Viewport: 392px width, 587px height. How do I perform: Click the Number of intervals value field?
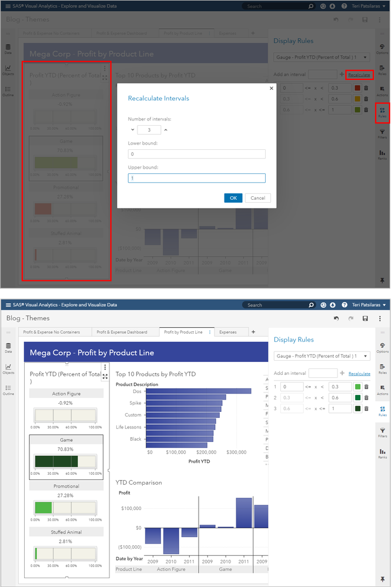click(149, 130)
